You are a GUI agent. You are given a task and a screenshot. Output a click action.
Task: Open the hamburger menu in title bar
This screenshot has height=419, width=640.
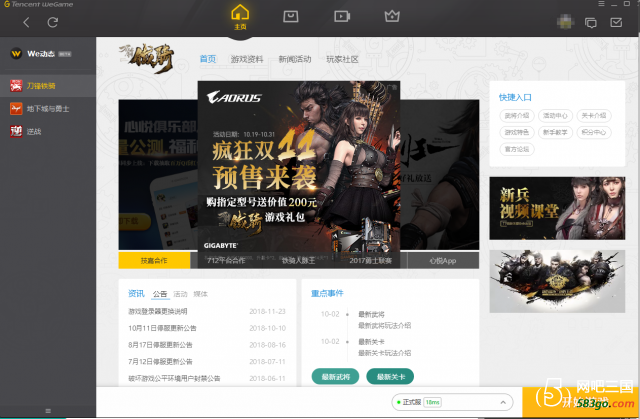point(601,4)
